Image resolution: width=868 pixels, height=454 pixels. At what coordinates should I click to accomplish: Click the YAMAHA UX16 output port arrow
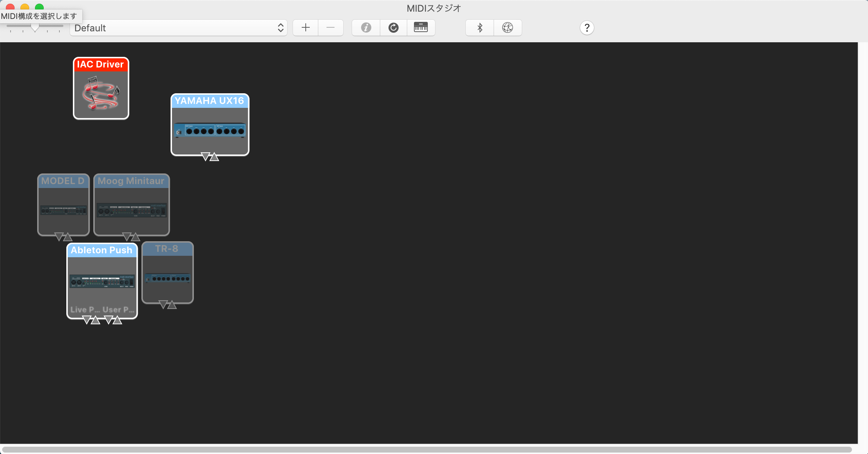coord(206,157)
